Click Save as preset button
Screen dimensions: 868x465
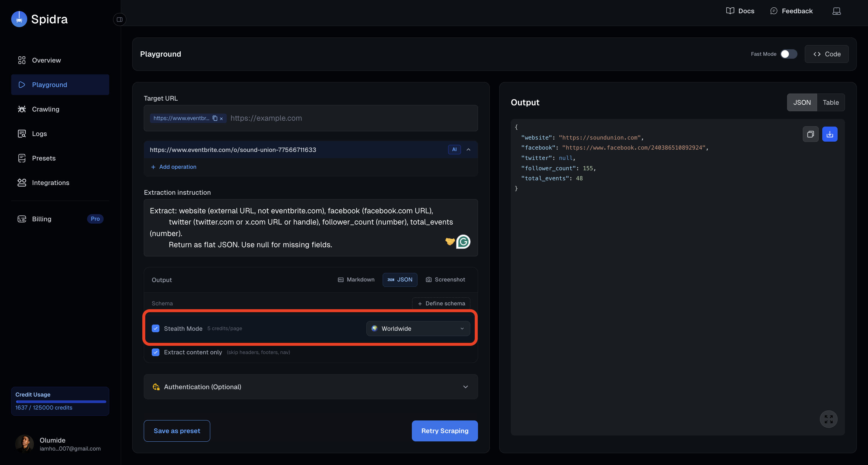177,431
